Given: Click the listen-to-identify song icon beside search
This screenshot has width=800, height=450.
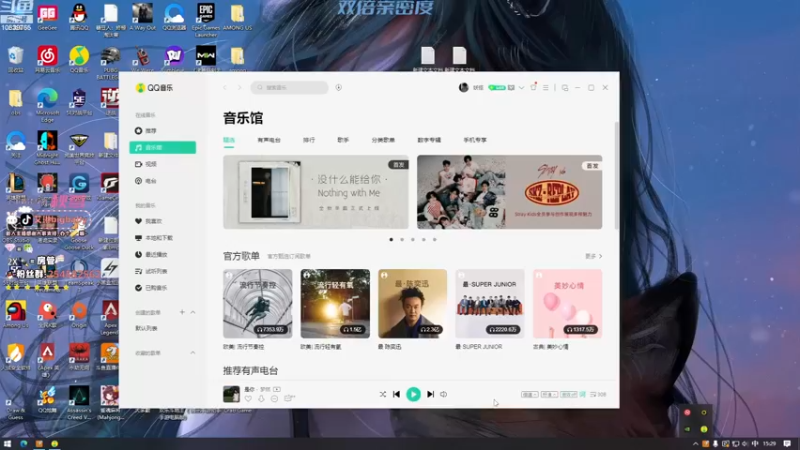Looking at the screenshot, I should [x=339, y=88].
